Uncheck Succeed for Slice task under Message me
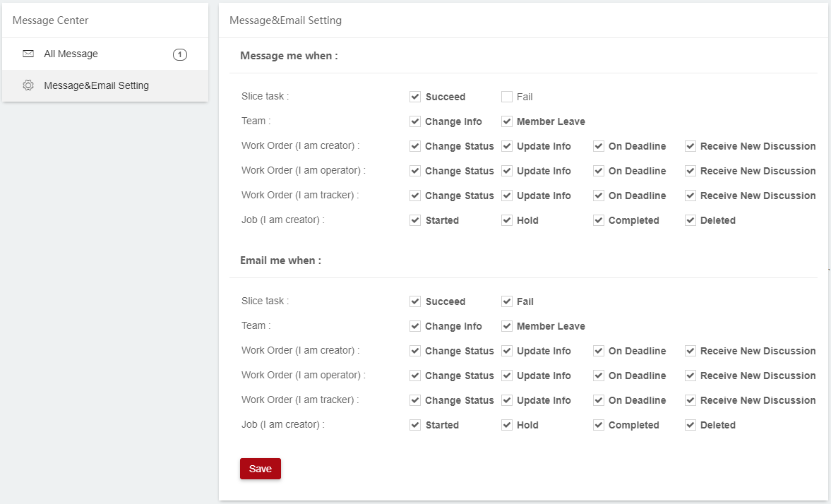831x504 pixels. click(x=415, y=97)
